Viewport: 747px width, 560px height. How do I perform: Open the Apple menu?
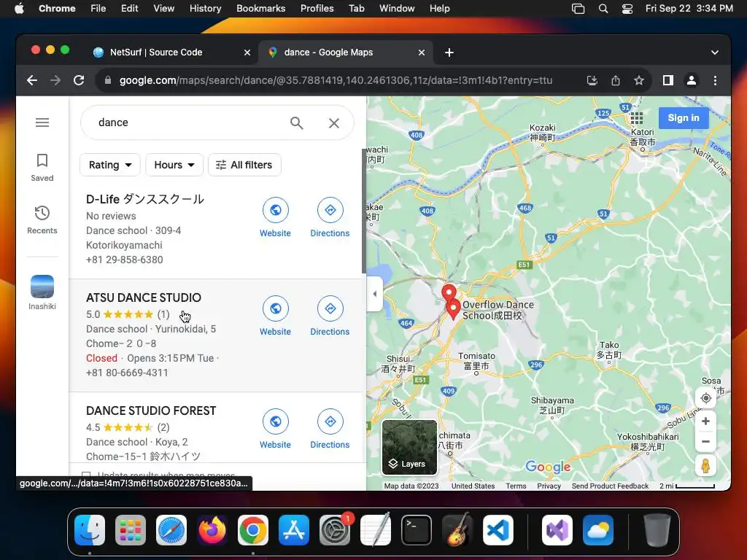point(19,9)
